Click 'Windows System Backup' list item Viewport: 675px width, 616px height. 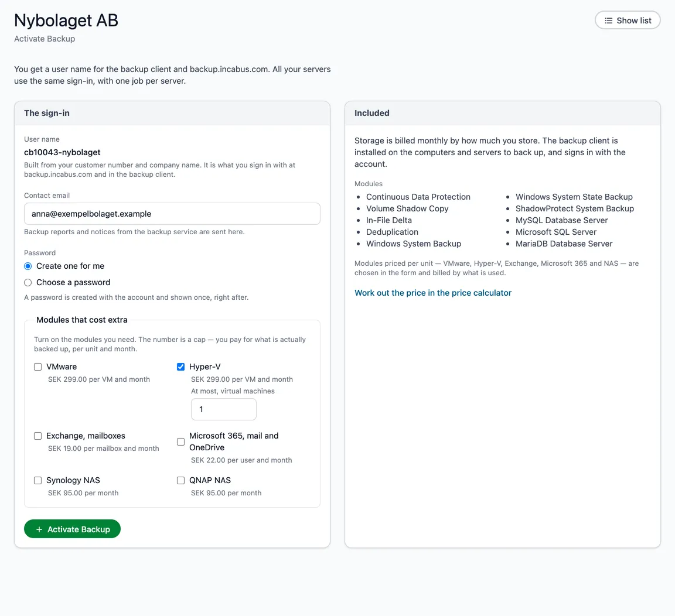pos(414,244)
